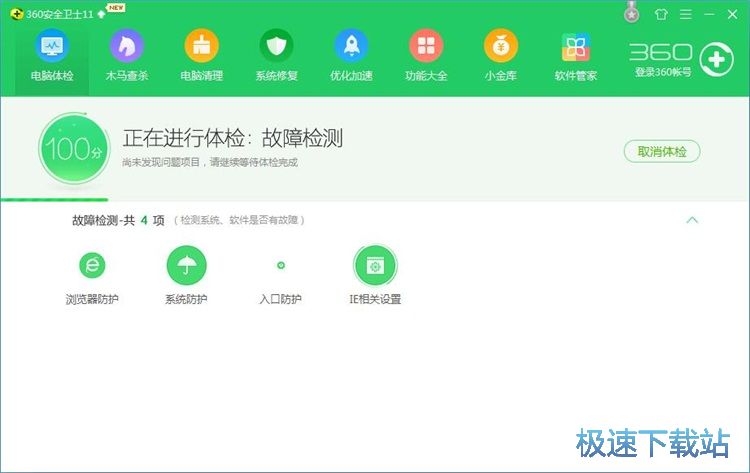Click the 检测系统、软件是否有故障 description
This screenshot has height=473, width=750.
click(x=239, y=220)
